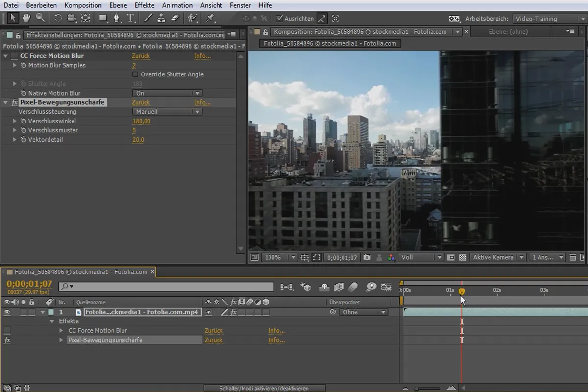Toggle fx switch of Pixel-Bewegungsunschärfe in effect panel

point(14,102)
